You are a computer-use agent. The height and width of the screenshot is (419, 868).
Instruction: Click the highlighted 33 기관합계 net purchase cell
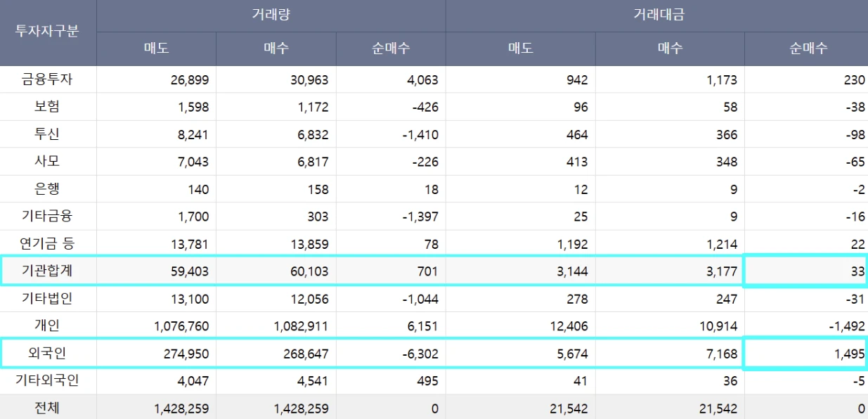(806, 271)
